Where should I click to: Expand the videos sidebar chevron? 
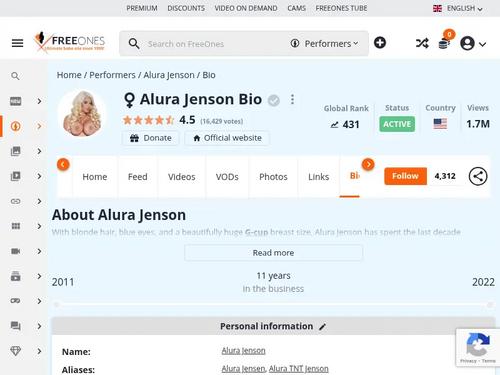(x=39, y=176)
